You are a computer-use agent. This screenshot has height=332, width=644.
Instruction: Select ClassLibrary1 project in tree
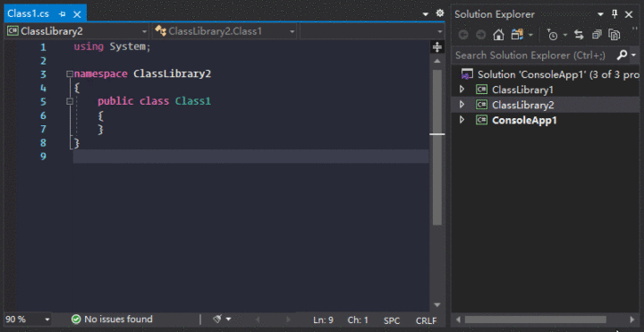coord(523,89)
